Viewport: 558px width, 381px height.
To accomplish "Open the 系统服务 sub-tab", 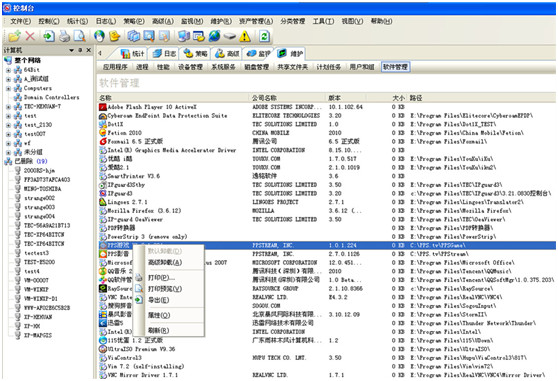I will pyautogui.click(x=223, y=67).
